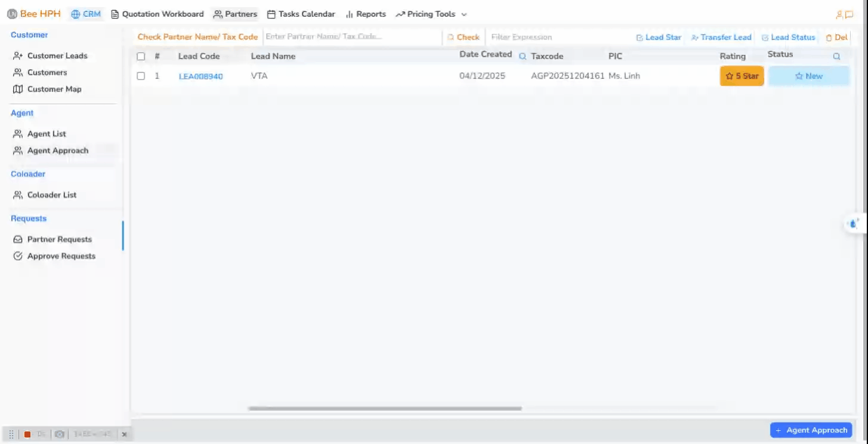This screenshot has width=868, height=444.
Task: Click the Agent Approach button at bottom right
Action: tap(811, 430)
